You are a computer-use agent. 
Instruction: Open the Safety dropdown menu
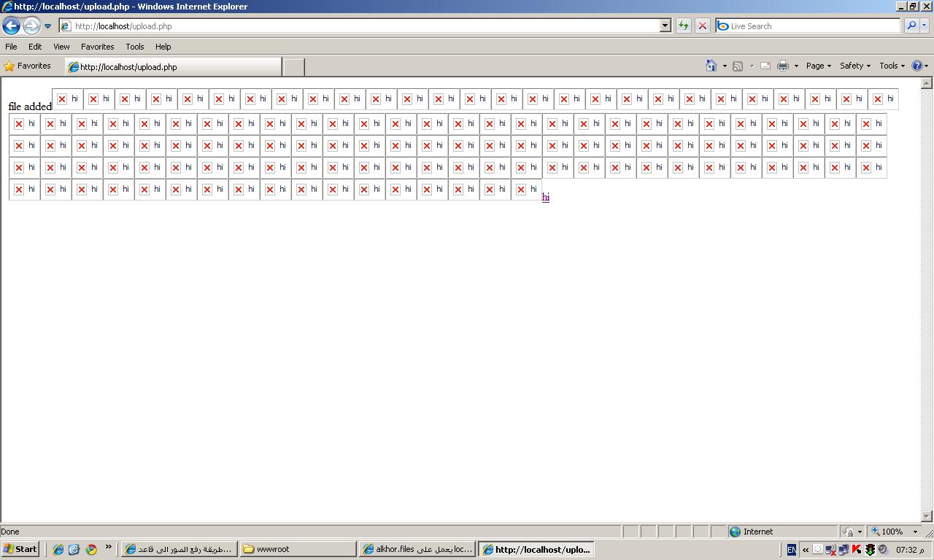(854, 66)
